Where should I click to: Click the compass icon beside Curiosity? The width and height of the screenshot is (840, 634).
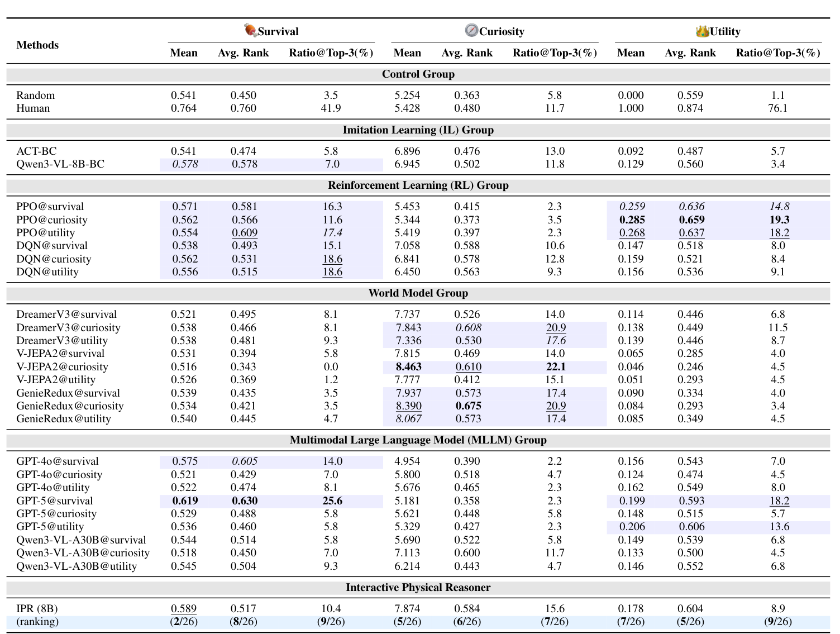tap(471, 30)
